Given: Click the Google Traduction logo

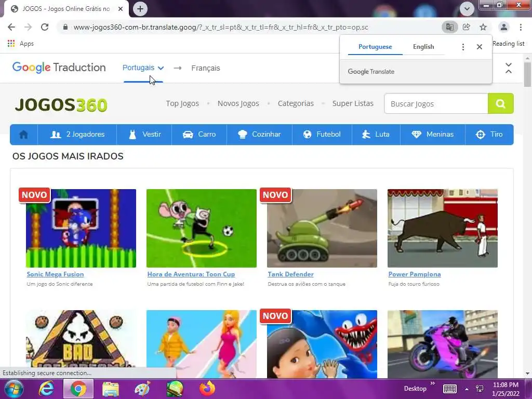Looking at the screenshot, I should pos(59,68).
